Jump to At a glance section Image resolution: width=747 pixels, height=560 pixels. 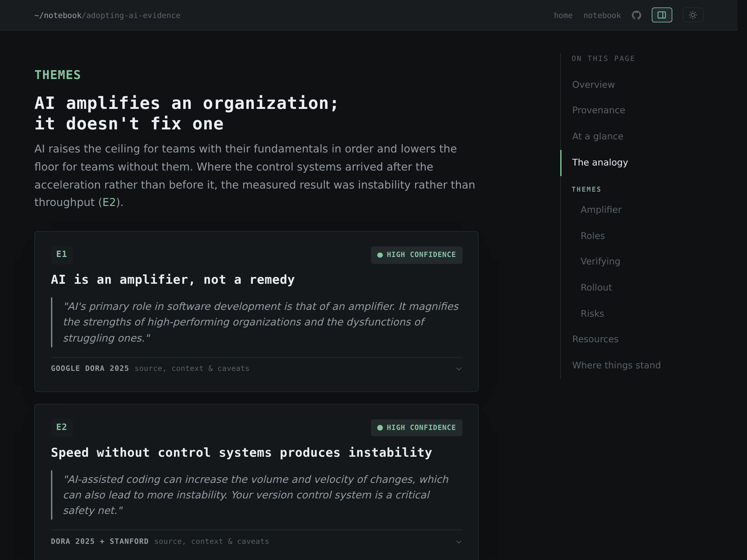tap(597, 136)
